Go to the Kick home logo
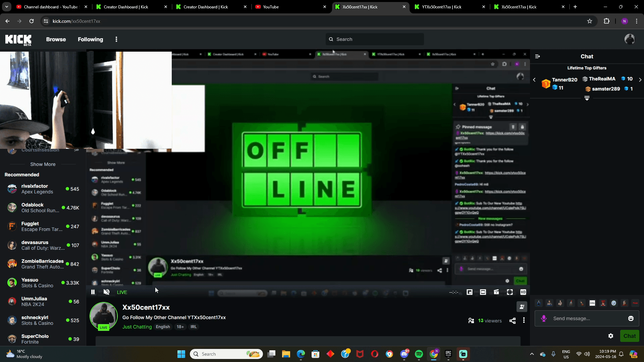This screenshot has height=362, width=644. coord(18,40)
